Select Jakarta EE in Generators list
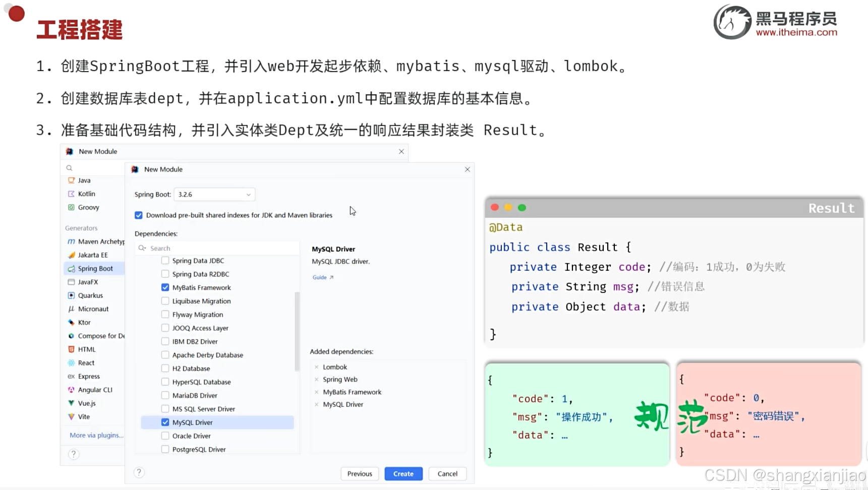868x490 pixels. tap(94, 255)
